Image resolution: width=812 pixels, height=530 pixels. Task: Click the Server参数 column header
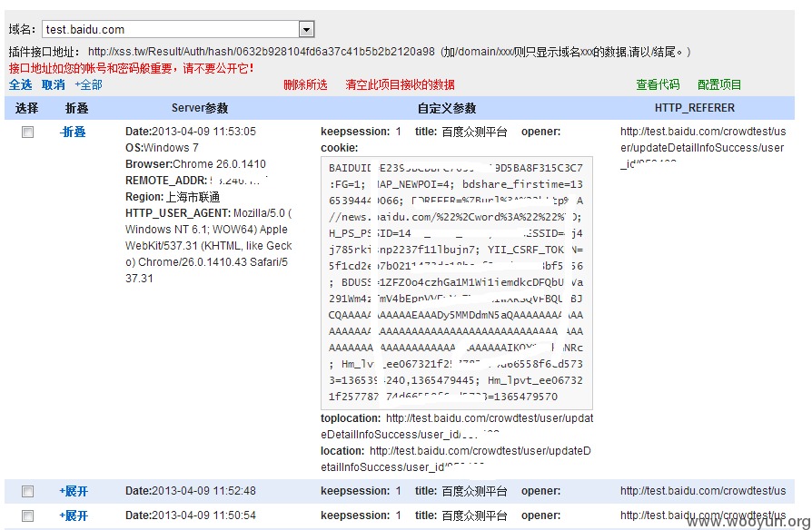(x=200, y=108)
